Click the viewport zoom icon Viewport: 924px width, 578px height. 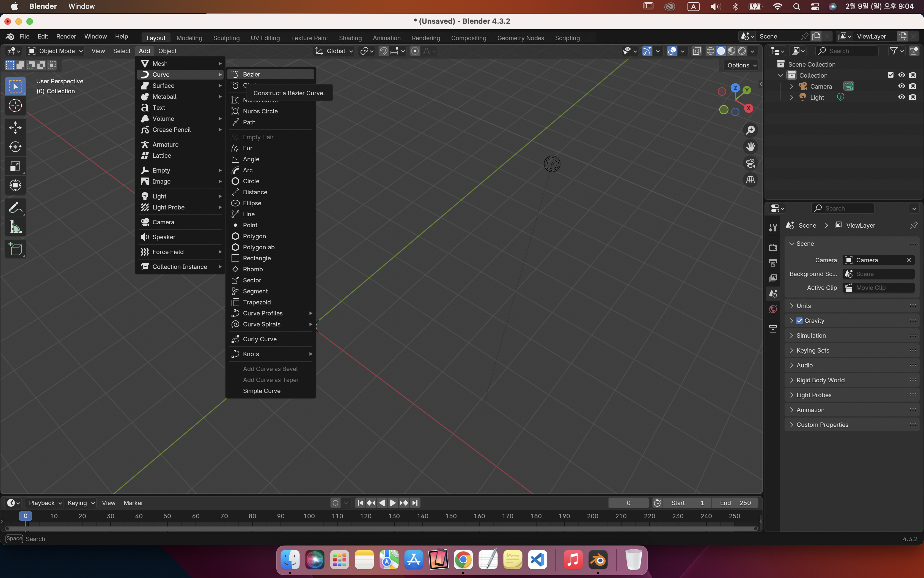[x=750, y=130]
